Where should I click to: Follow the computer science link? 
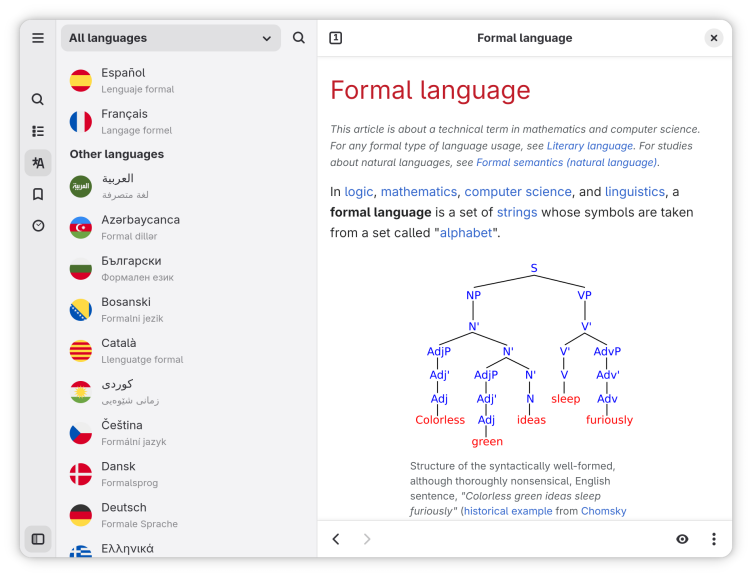518,192
